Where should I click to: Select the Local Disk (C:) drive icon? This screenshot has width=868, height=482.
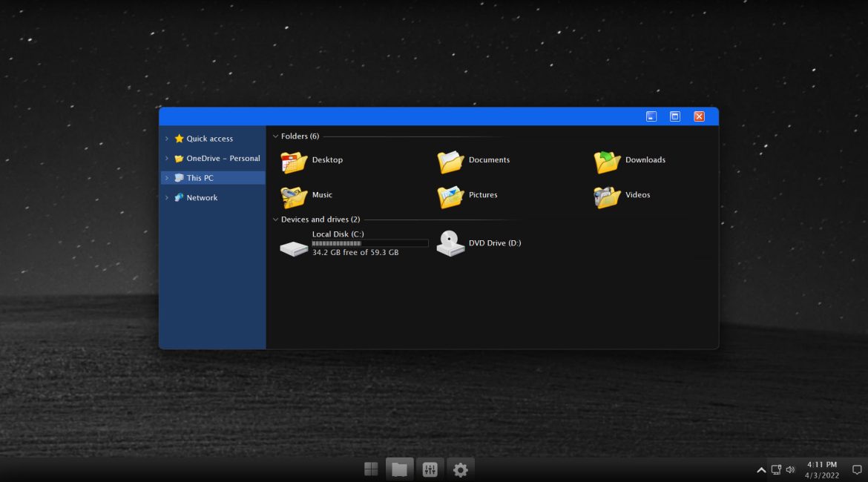coord(294,248)
